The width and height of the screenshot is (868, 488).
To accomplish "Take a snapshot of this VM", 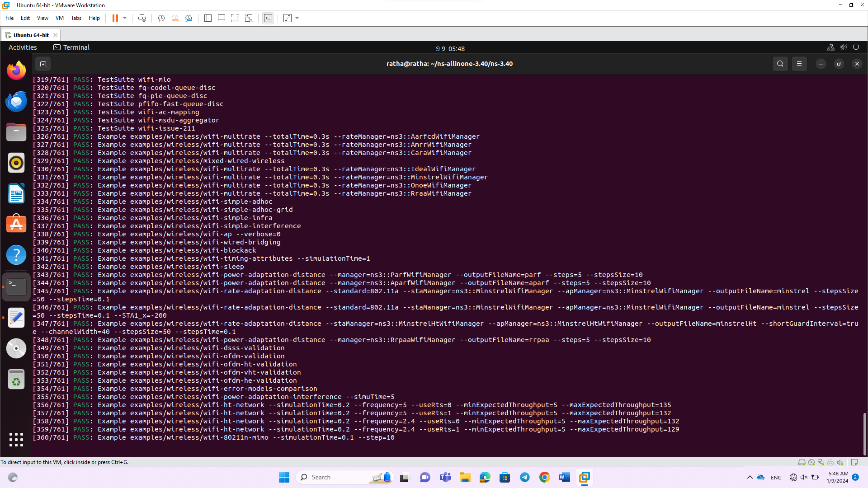I will click(161, 18).
